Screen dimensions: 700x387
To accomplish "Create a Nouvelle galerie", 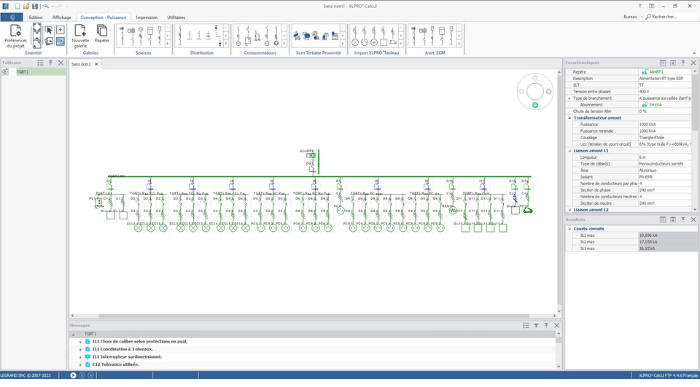I will coord(80,36).
